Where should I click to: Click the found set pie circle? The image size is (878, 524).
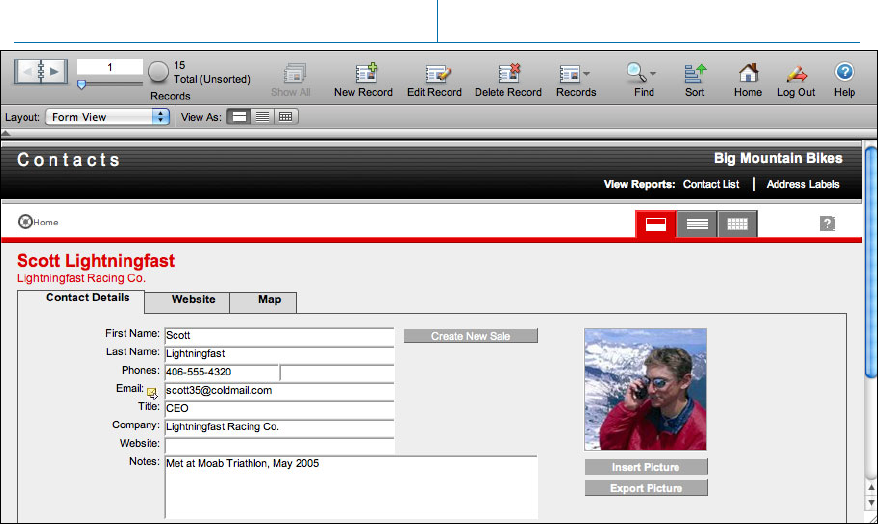point(158,72)
